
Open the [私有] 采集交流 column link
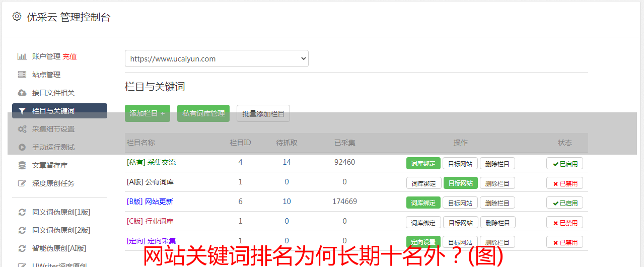[x=152, y=162]
